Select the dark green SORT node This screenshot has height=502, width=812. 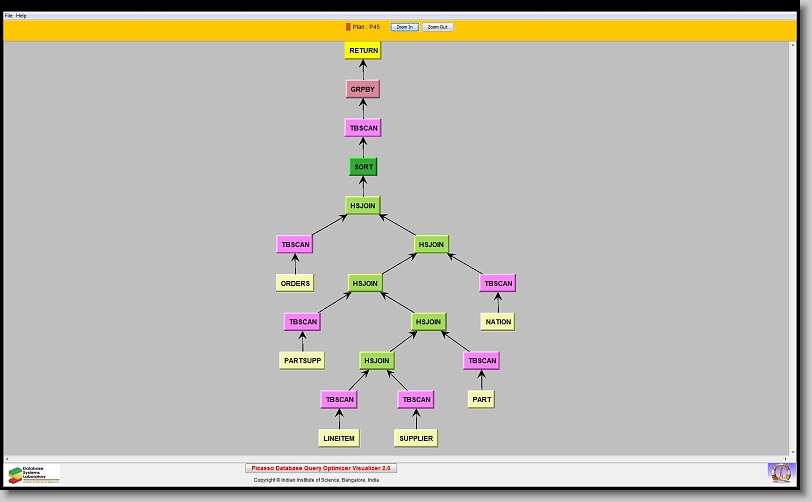(363, 167)
